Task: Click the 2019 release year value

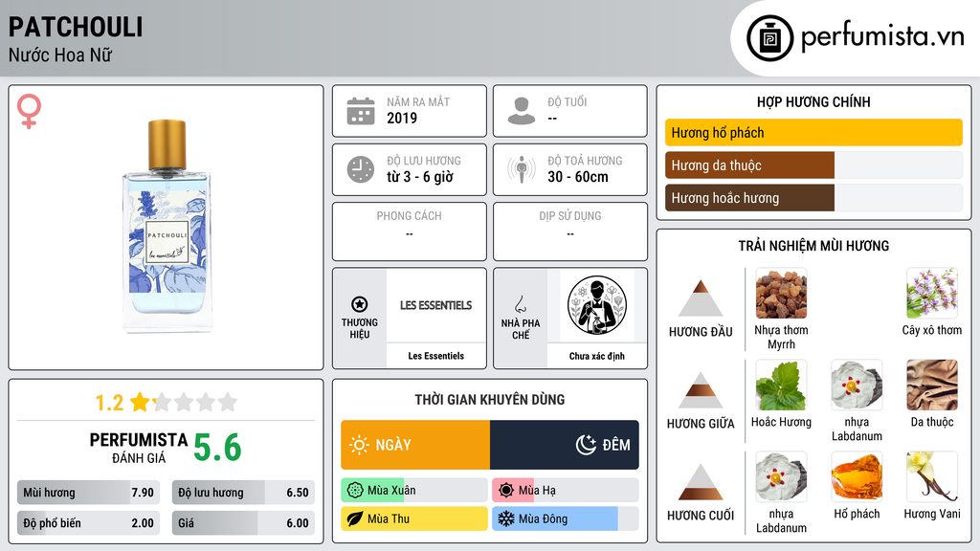Action: (x=402, y=118)
